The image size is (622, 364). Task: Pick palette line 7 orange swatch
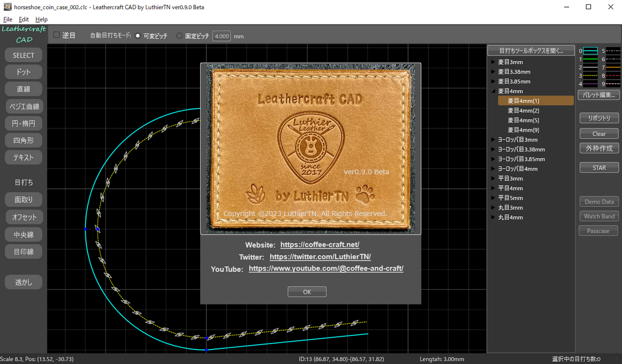(613, 67)
